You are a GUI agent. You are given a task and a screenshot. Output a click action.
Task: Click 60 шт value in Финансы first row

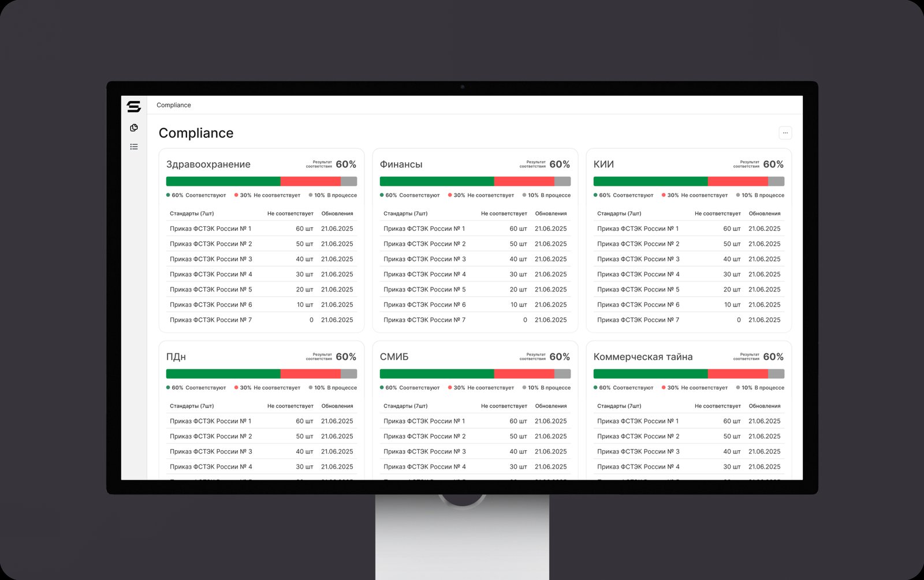click(518, 229)
